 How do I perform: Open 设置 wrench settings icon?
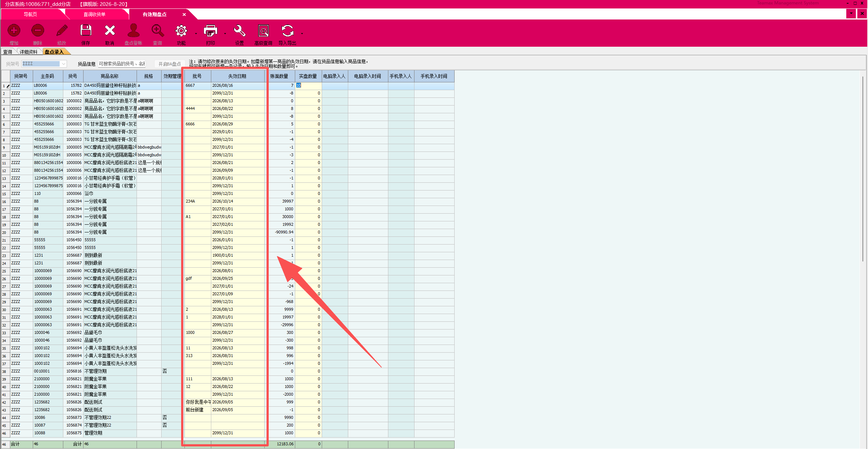coord(239,31)
